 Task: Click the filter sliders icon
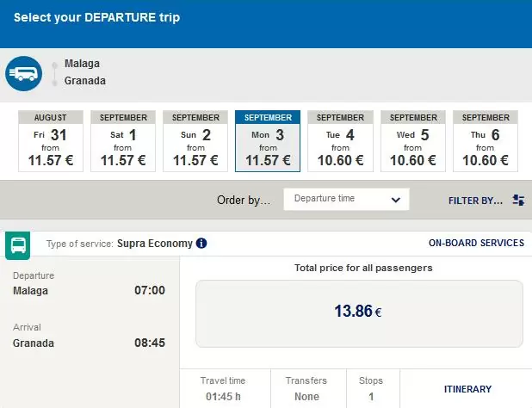click(x=518, y=200)
